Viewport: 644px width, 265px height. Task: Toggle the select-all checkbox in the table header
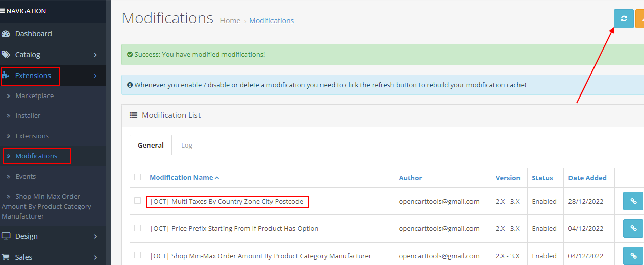click(x=137, y=177)
